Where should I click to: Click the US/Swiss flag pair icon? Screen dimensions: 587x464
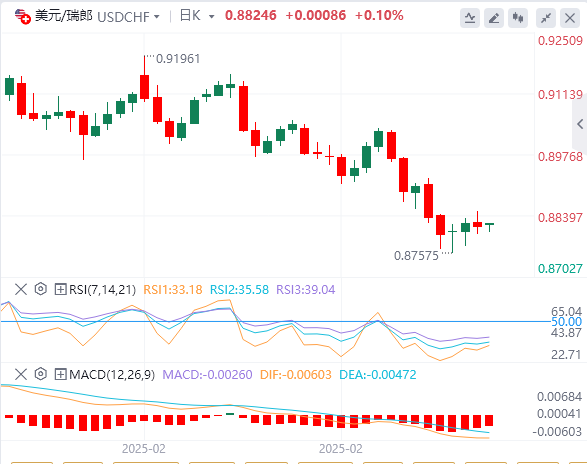pos(22,16)
